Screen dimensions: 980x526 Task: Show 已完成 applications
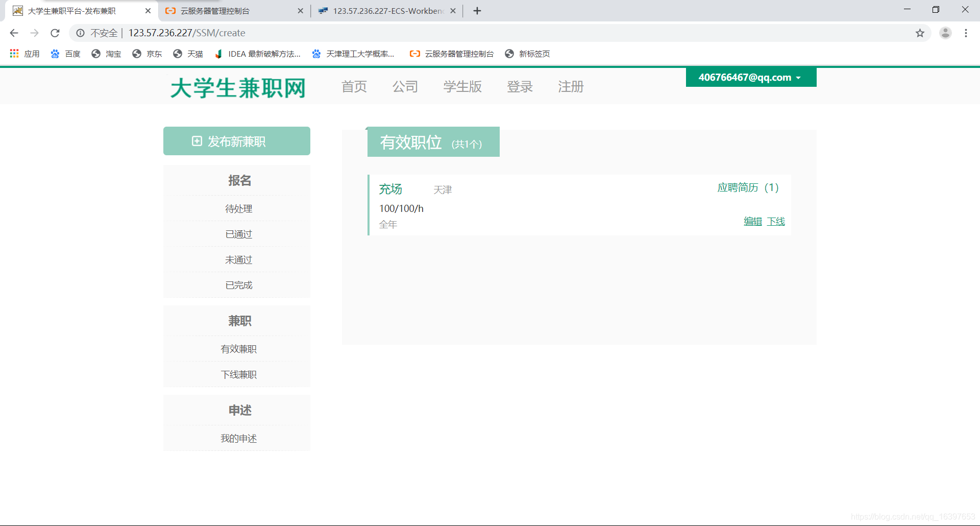239,285
